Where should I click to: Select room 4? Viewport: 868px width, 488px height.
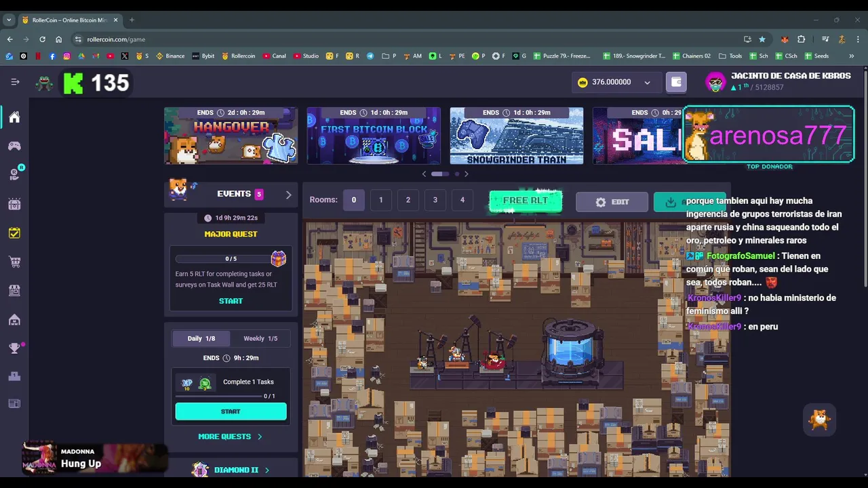(462, 200)
